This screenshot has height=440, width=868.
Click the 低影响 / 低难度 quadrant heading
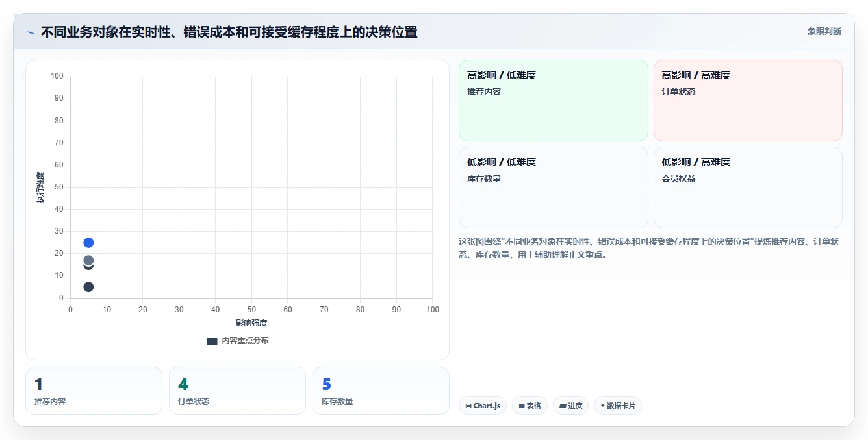click(x=502, y=162)
